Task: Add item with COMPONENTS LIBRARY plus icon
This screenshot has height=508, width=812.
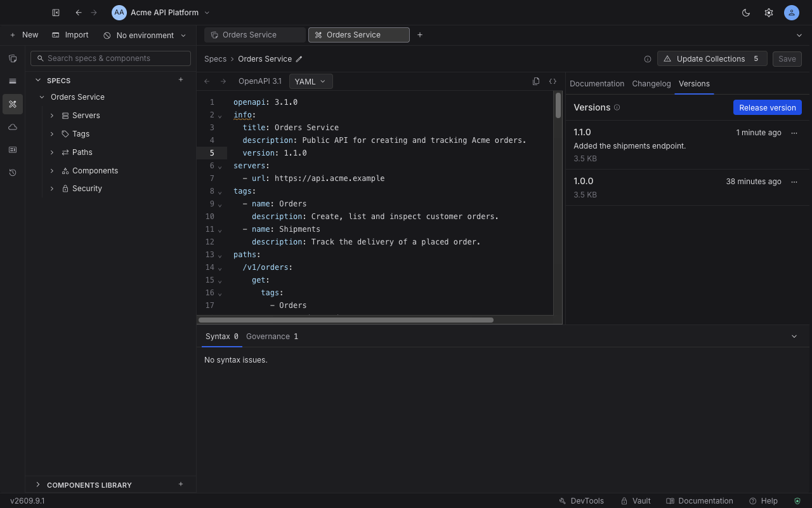Action: pos(181,485)
